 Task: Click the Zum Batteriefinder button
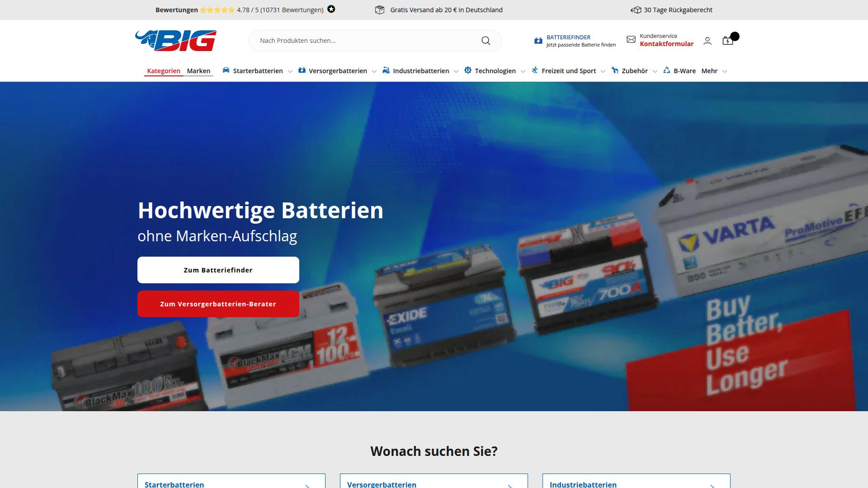pos(218,270)
